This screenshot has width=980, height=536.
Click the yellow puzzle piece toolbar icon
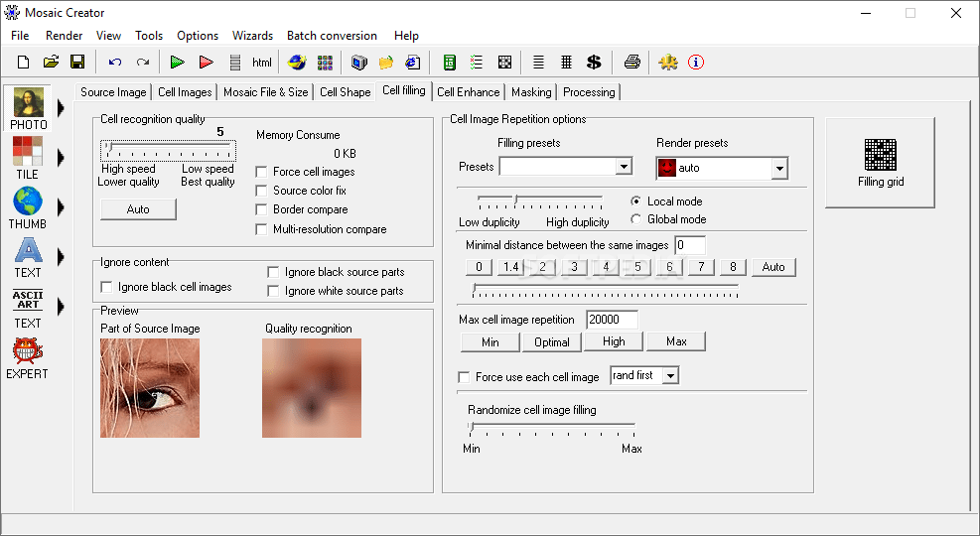coord(668,62)
